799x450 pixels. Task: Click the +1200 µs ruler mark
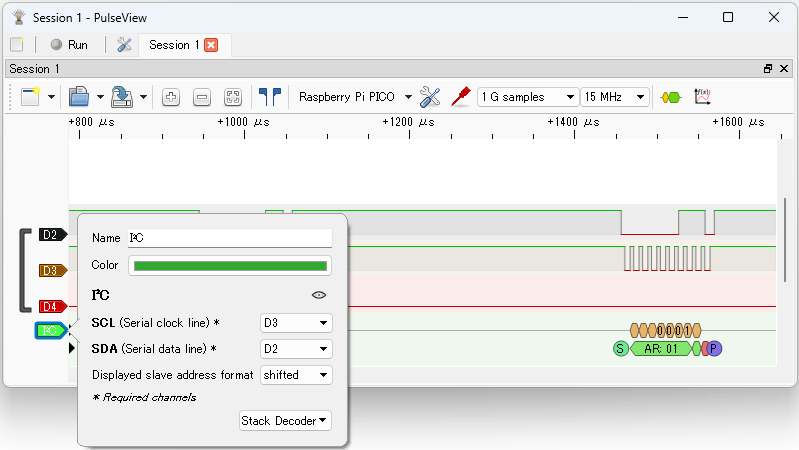409,122
